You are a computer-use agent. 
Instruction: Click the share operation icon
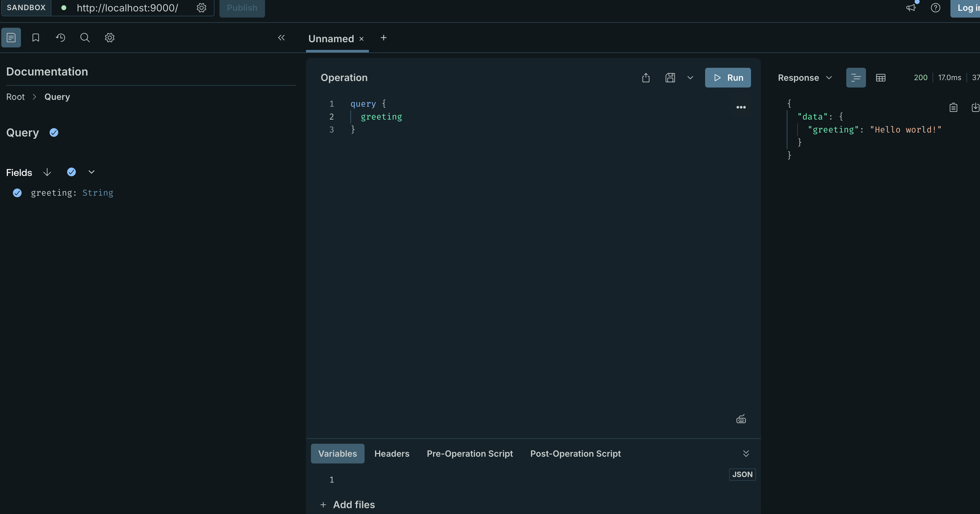(x=646, y=78)
